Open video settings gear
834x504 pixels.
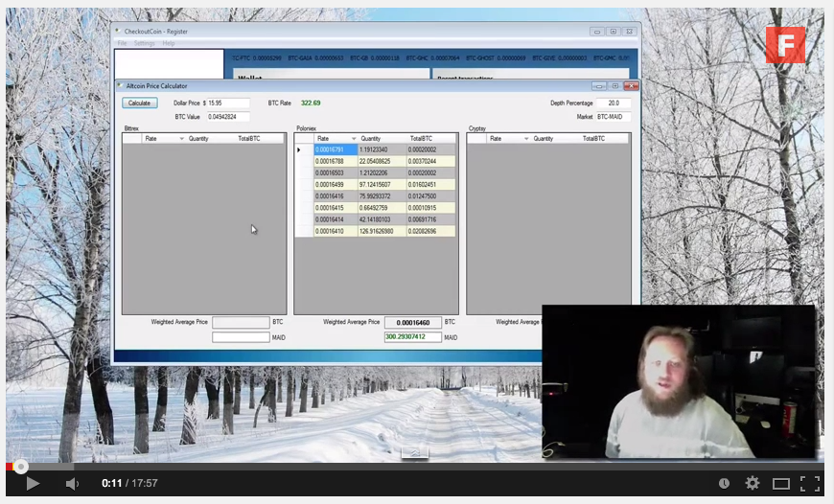pyautogui.click(x=753, y=483)
